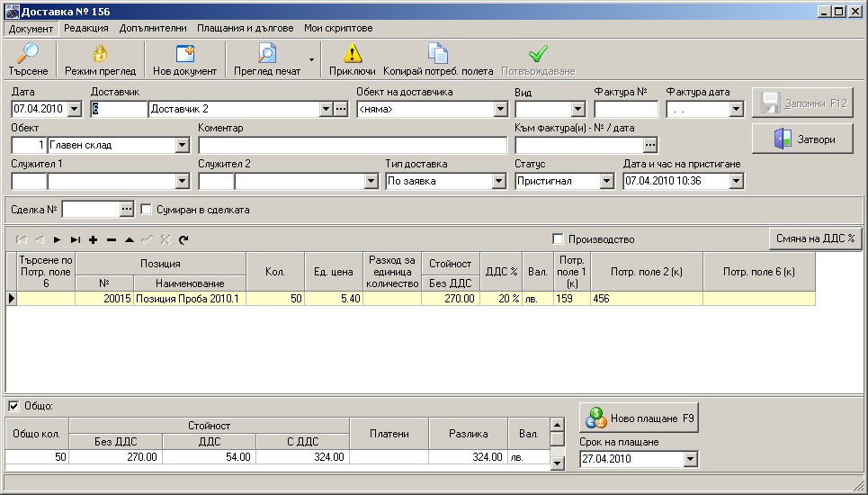
Task: Open Плащания и дългове menu
Action: 246,28
